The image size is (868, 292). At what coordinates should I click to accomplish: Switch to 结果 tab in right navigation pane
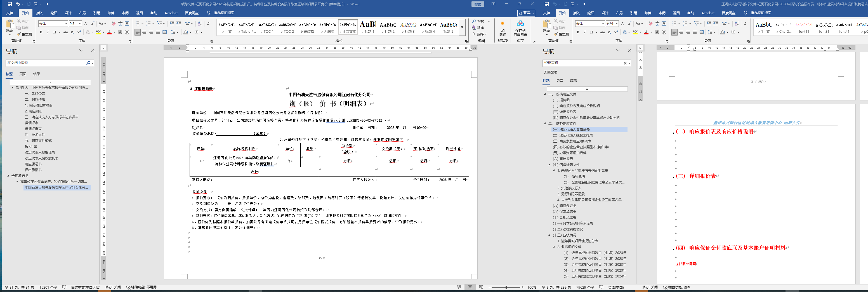[574, 80]
